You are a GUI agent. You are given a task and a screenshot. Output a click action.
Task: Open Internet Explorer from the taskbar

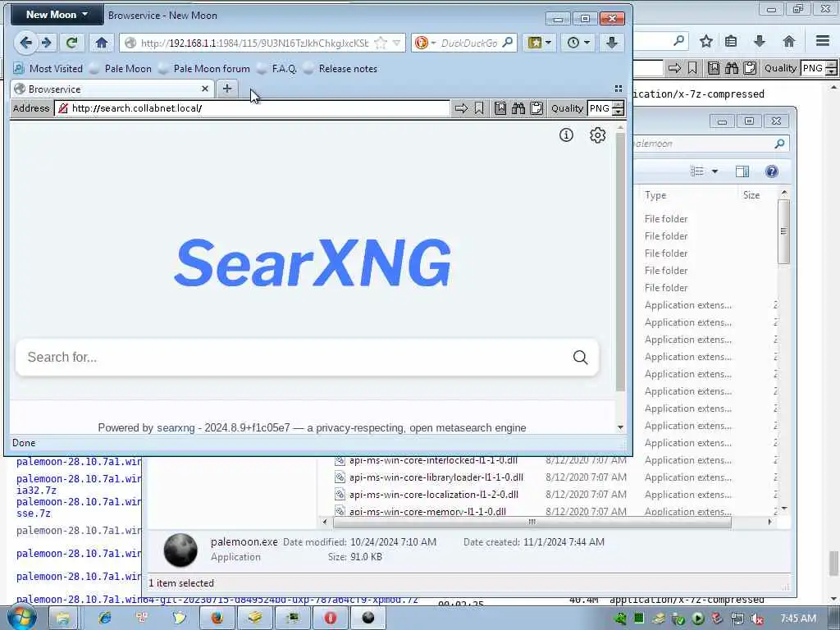[104, 619]
